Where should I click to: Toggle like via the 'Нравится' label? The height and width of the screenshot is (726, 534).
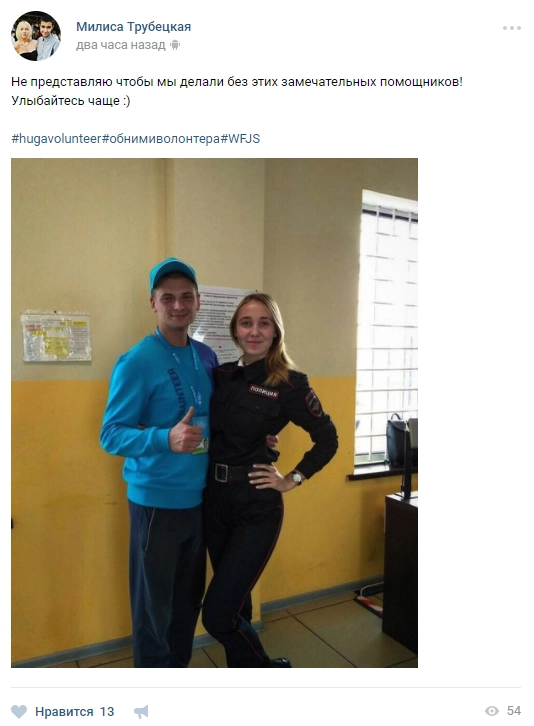pyautogui.click(x=64, y=712)
